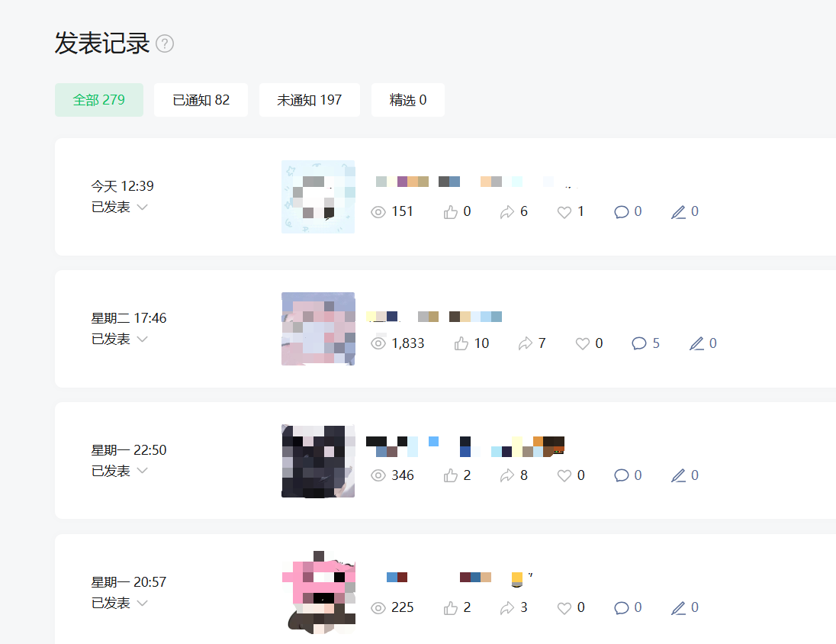Select the 全部 279 filter tab
This screenshot has height=644, width=836.
click(x=99, y=100)
